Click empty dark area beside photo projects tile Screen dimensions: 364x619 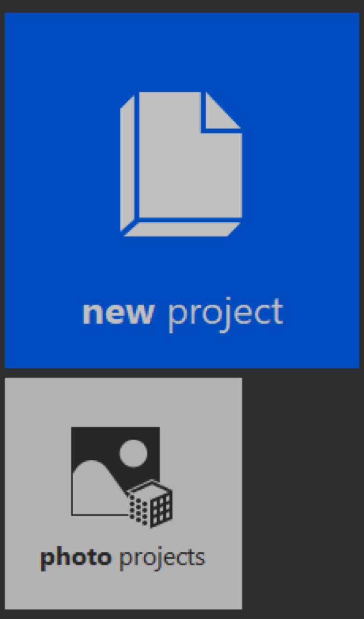click(302, 493)
